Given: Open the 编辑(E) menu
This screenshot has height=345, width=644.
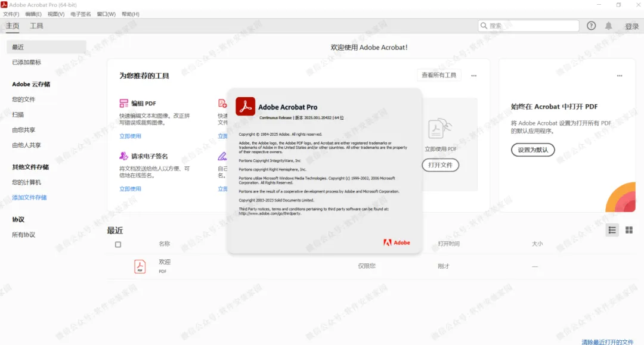Looking at the screenshot, I should click(33, 14).
